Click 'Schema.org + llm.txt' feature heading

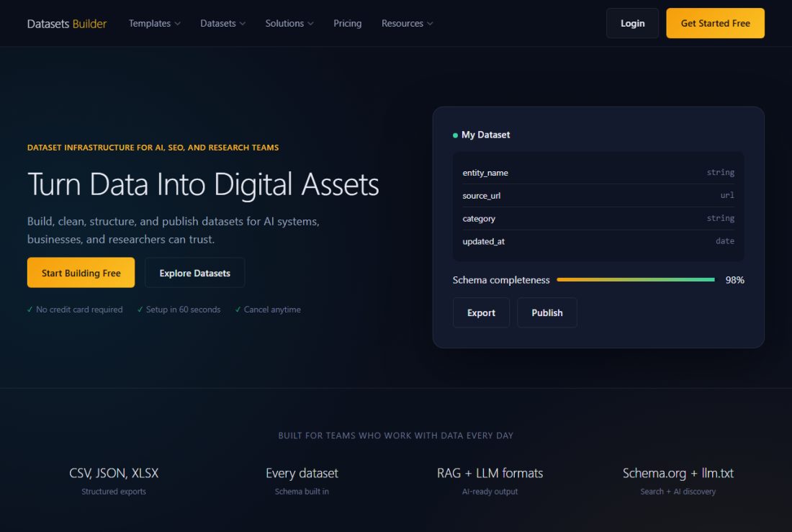click(x=678, y=473)
